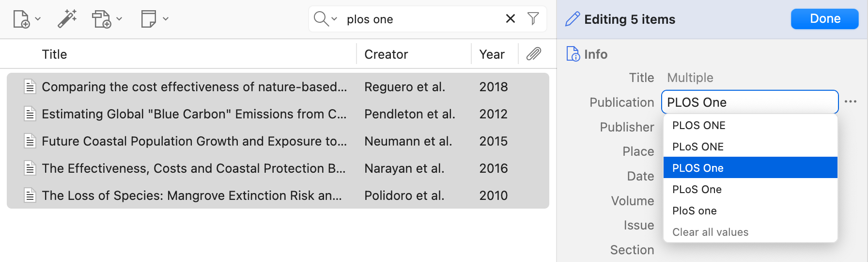Click the Info section icon

coord(573,54)
